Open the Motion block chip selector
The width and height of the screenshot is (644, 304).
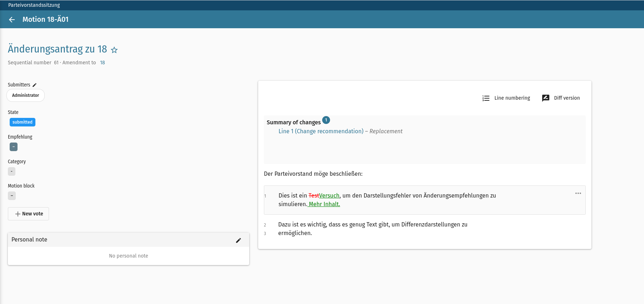tap(12, 196)
